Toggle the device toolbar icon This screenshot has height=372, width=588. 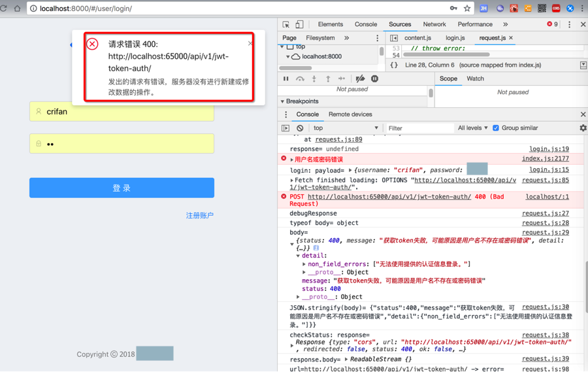(299, 24)
